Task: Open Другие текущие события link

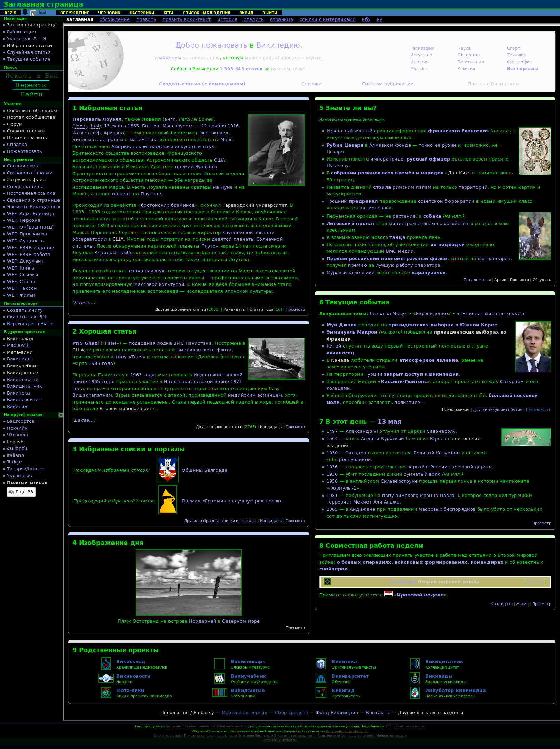Action: (498, 409)
